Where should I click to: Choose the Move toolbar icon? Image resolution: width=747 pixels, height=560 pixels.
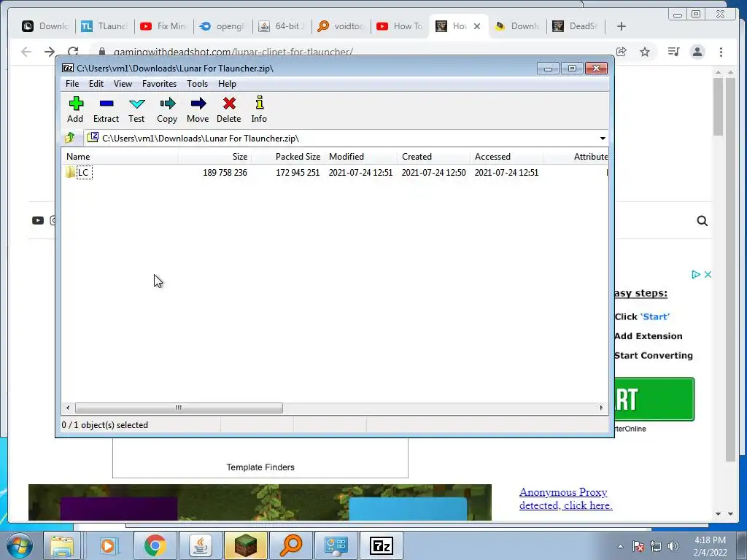click(x=198, y=109)
